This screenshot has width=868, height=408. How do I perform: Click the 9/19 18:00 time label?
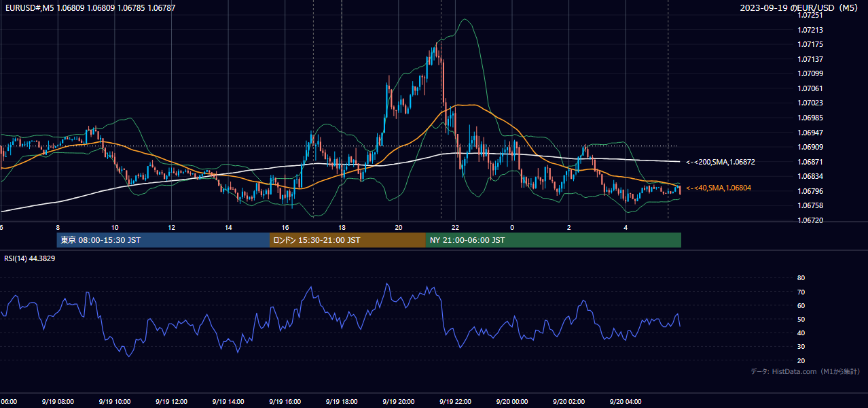pyautogui.click(x=342, y=402)
